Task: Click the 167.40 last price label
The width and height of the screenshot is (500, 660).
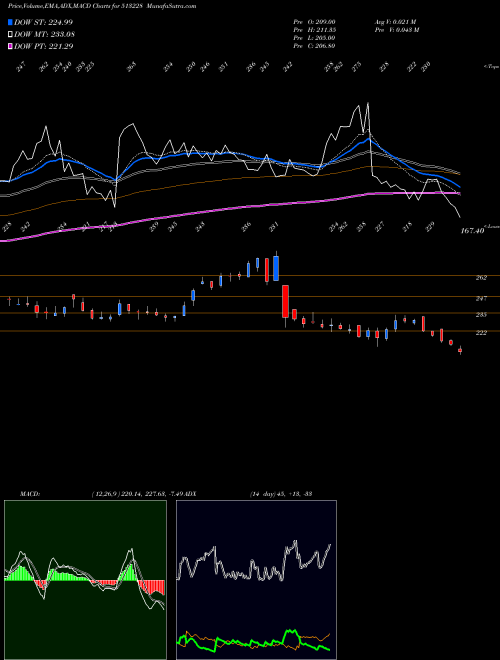Action: coord(473,231)
